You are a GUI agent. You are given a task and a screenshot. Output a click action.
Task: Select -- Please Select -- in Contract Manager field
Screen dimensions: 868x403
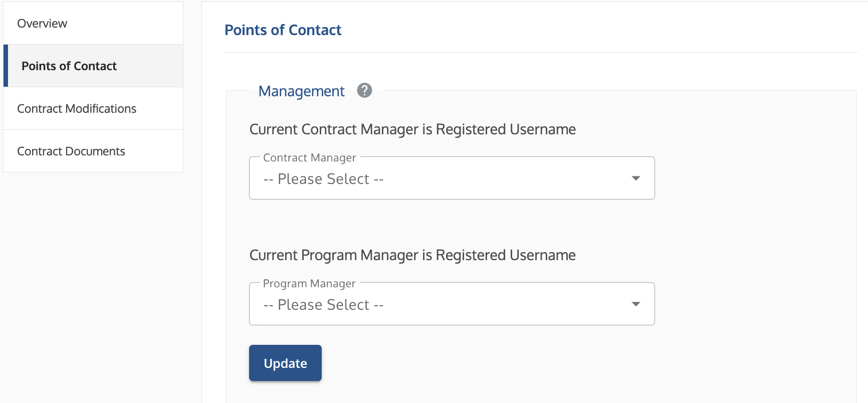pos(323,179)
